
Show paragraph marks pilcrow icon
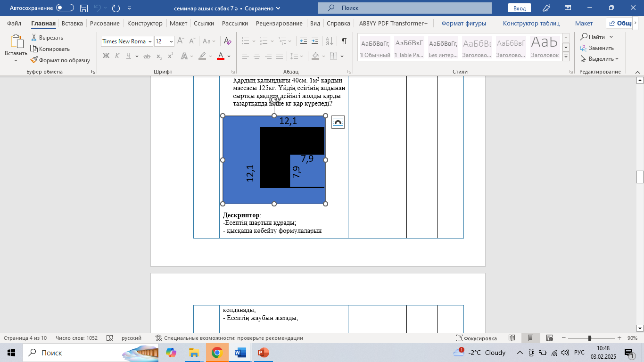point(344,41)
